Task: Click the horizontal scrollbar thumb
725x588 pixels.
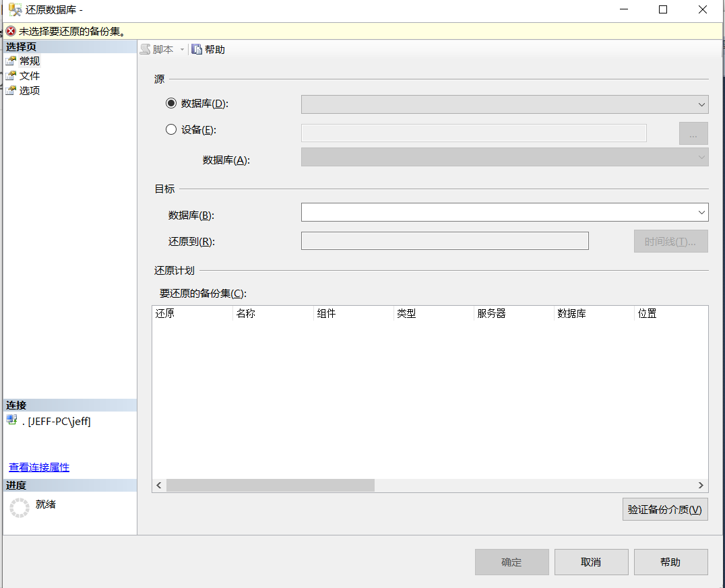Action: click(270, 486)
